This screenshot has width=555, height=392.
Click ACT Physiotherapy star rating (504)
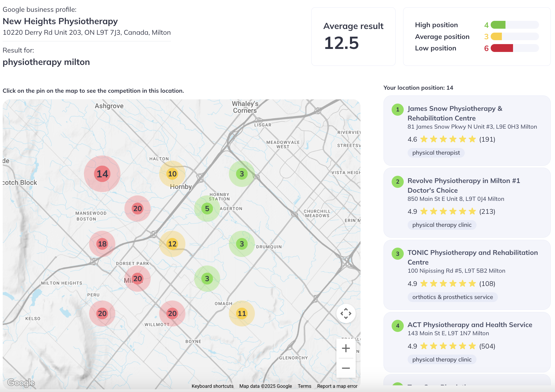tap(451, 346)
